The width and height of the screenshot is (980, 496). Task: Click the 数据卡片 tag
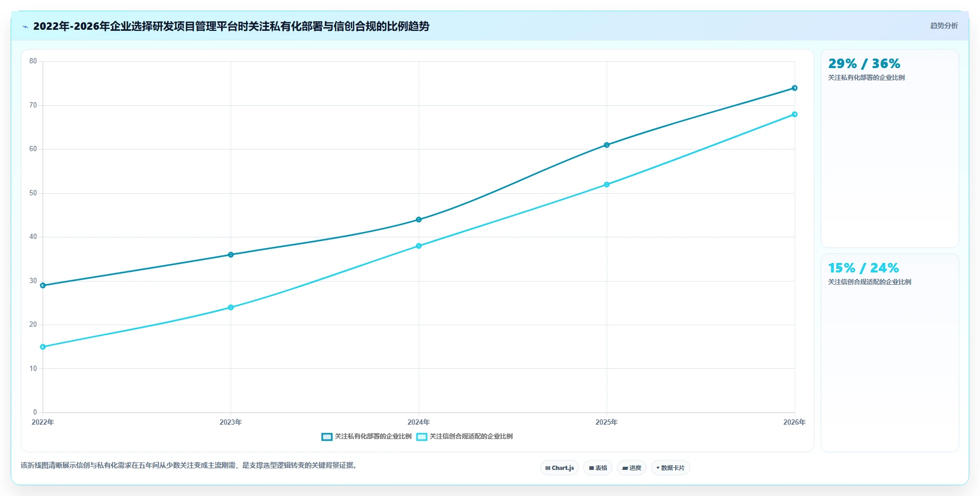click(670, 468)
